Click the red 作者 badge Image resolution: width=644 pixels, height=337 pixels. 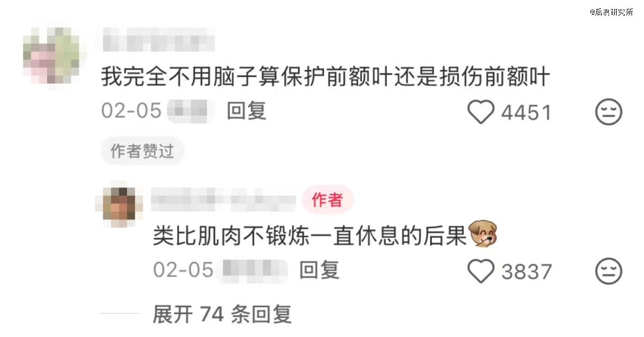tap(327, 200)
